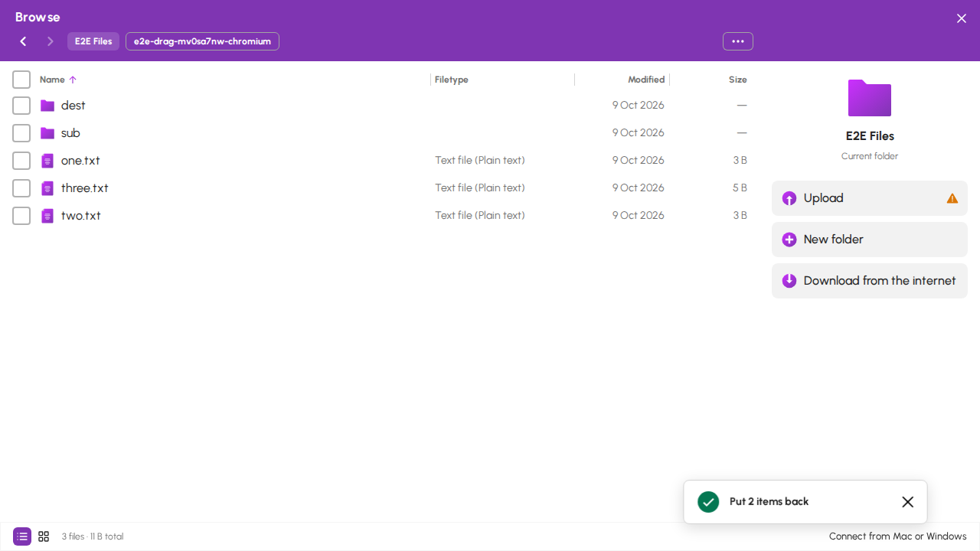Select the e2e-drag-mv0sa7nw-chromium breadcrumb
Viewport: 980px width, 551px height.
(202, 41)
